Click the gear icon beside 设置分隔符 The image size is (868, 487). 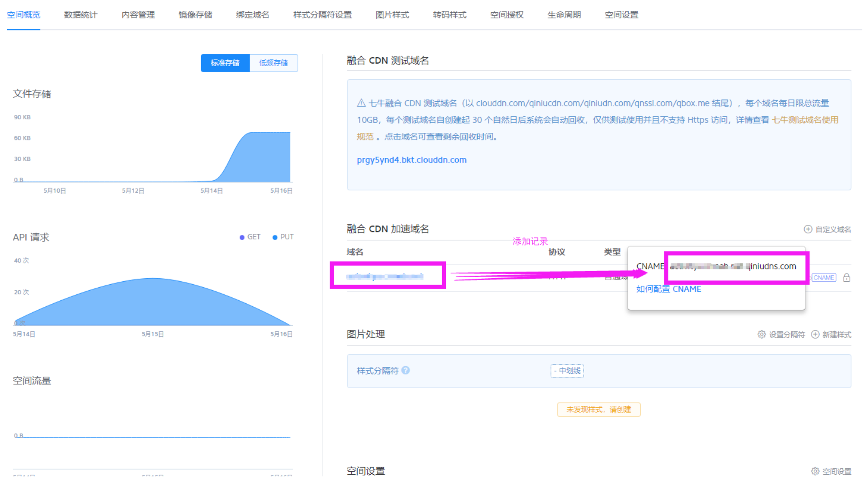[762, 334]
